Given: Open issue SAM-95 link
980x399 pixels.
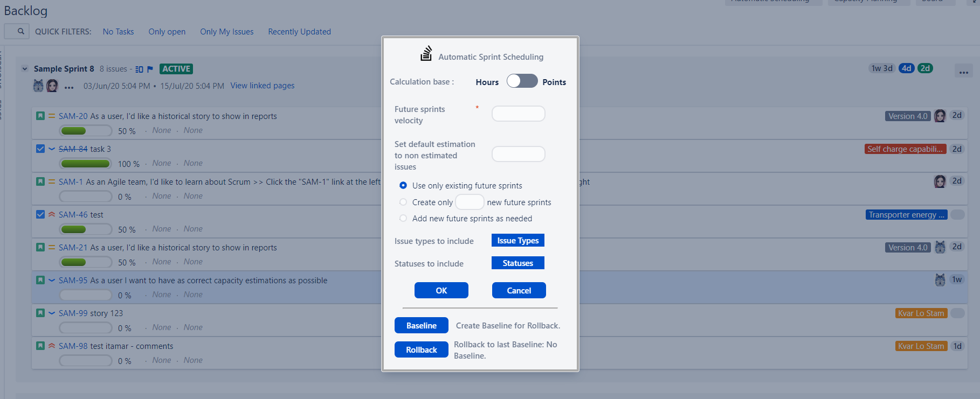Looking at the screenshot, I should [x=73, y=281].
